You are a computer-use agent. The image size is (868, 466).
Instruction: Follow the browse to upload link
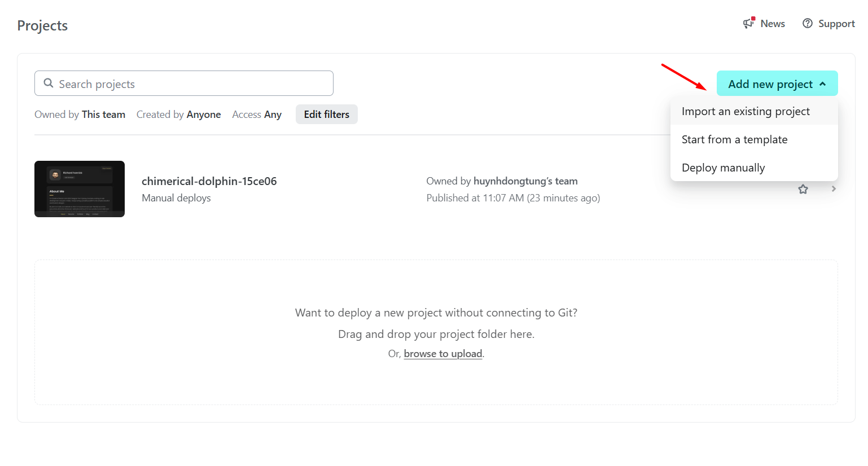(442, 354)
